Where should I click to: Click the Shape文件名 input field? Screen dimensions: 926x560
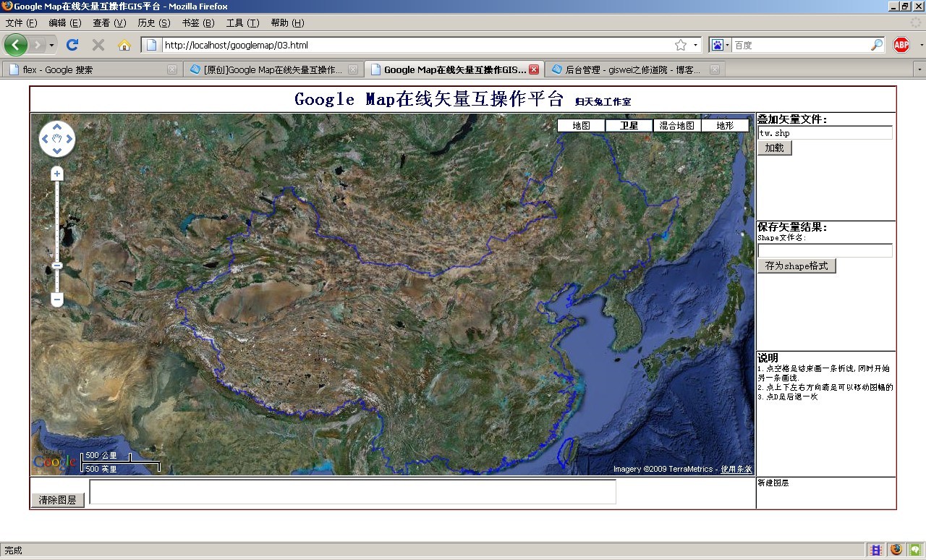click(x=825, y=250)
